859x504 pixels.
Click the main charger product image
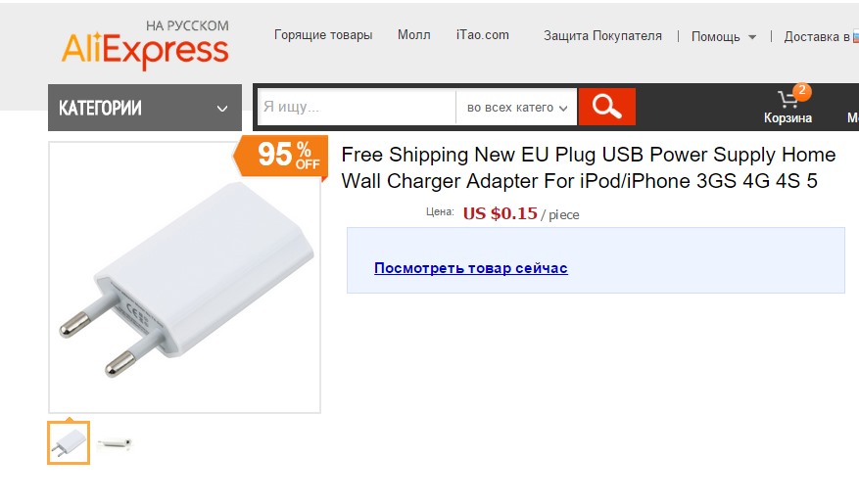tap(184, 278)
